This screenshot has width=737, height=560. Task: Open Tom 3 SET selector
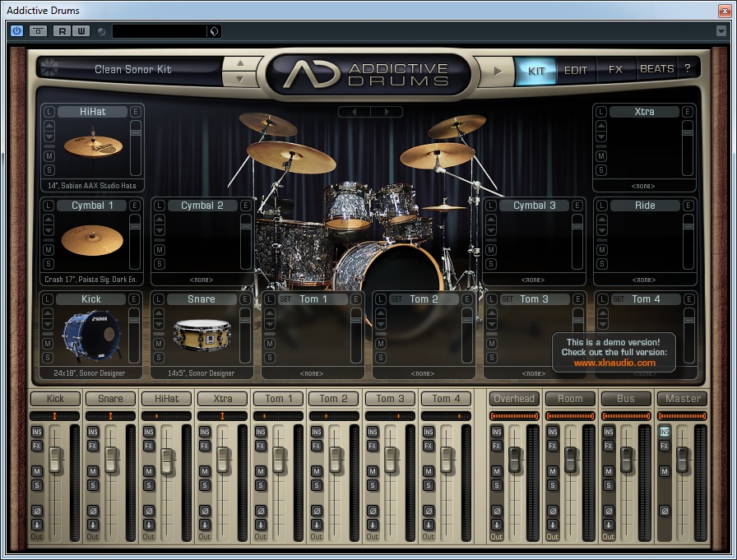(508, 299)
